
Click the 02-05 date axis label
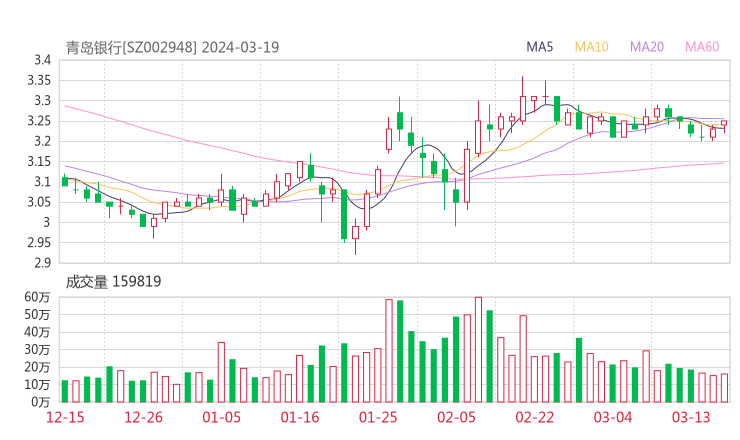pos(456,417)
